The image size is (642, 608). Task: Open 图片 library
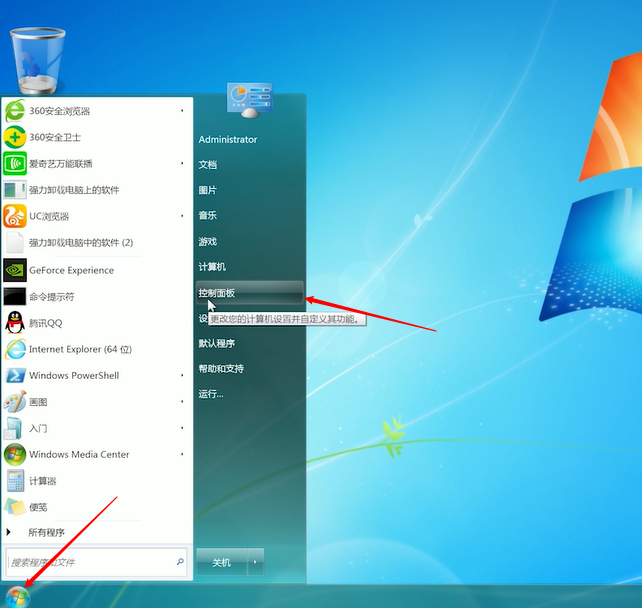208,190
